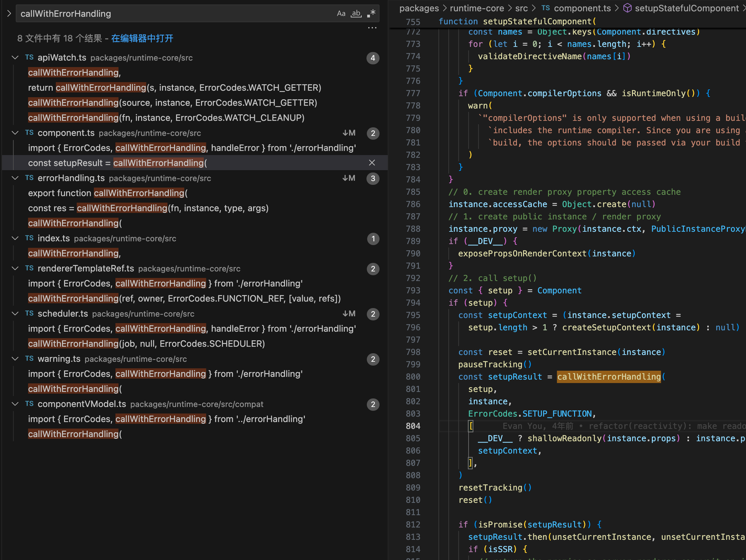746x560 pixels.
Task: Toggle Use Regular Expression search option
Action: [371, 13]
